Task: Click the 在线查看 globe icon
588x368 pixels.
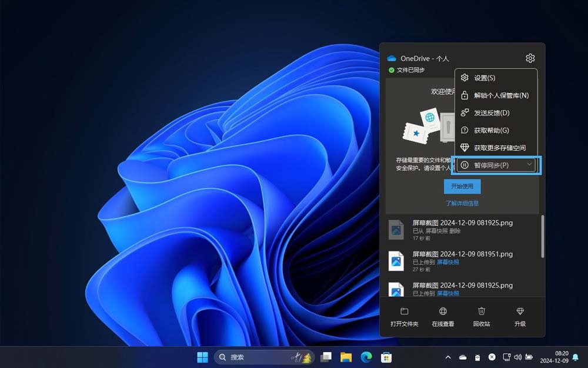Action: [443, 311]
